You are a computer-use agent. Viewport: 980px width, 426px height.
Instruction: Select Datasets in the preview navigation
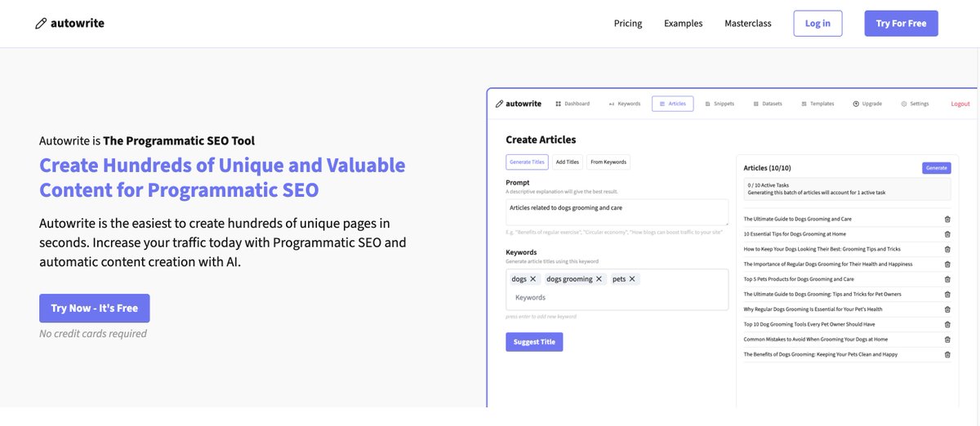(768, 104)
